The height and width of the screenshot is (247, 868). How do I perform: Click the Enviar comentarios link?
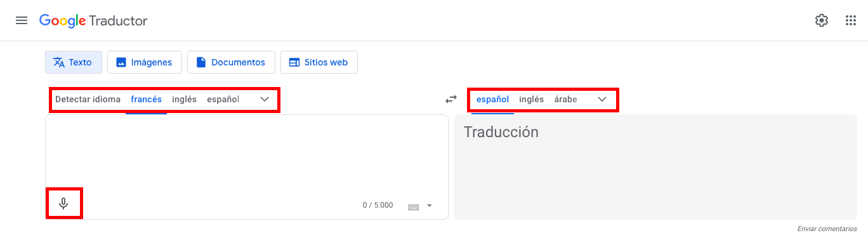coord(827,229)
